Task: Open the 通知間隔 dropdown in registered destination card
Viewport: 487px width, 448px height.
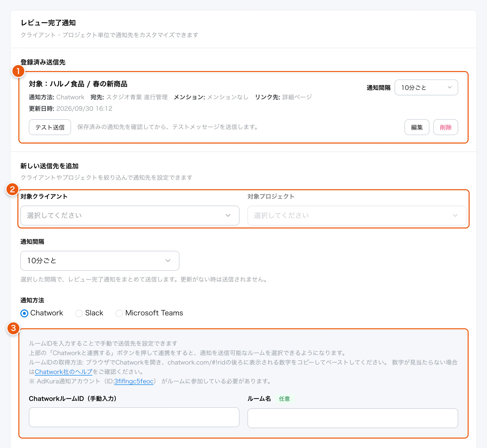Action: [426, 87]
